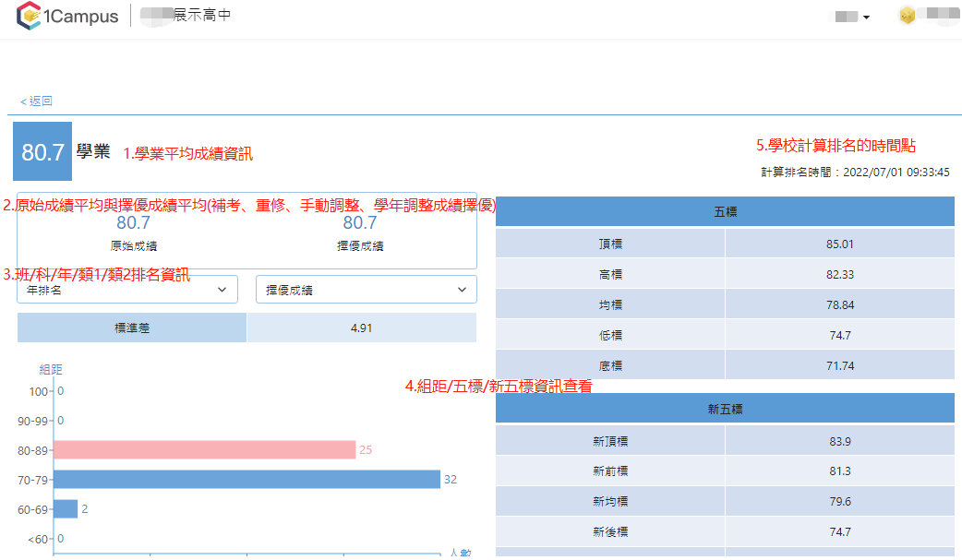Select the standard deviation value 4.91
Image resolution: width=962 pixels, height=560 pixels.
[x=361, y=328]
